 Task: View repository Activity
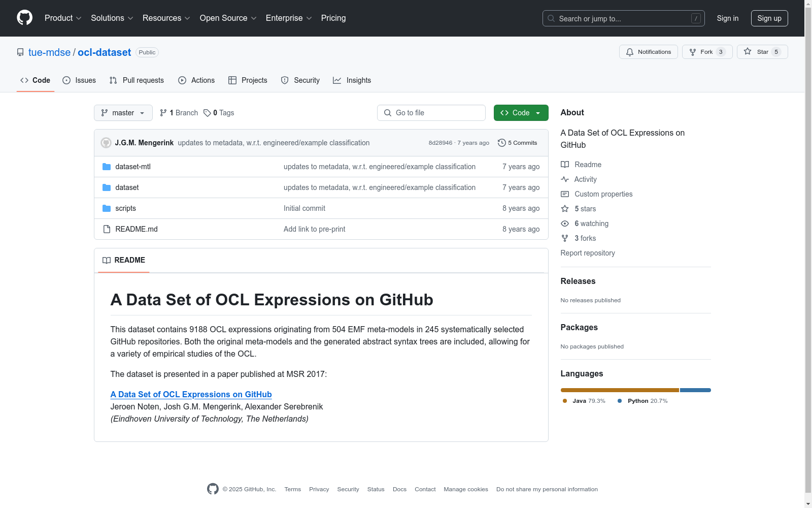(579, 179)
